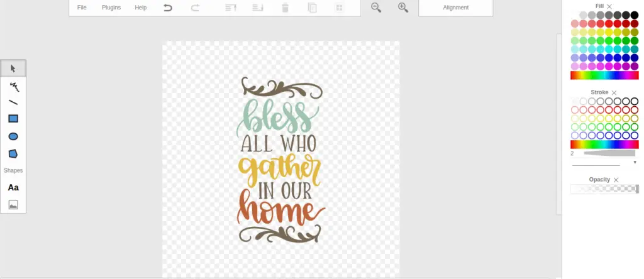Open the File menu
Screen dimensions: 644x279
tap(82, 8)
